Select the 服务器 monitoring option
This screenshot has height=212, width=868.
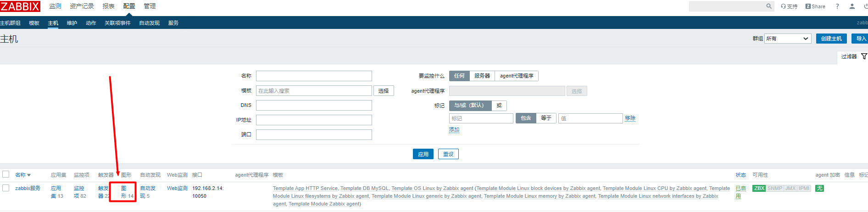coord(482,76)
